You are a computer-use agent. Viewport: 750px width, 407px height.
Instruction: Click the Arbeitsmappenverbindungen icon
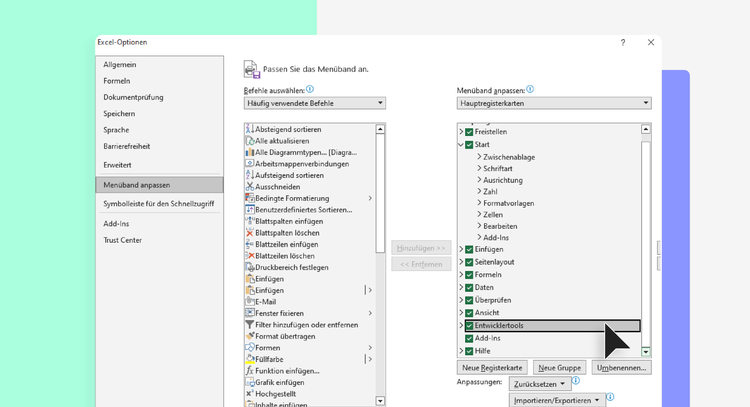pos(249,164)
